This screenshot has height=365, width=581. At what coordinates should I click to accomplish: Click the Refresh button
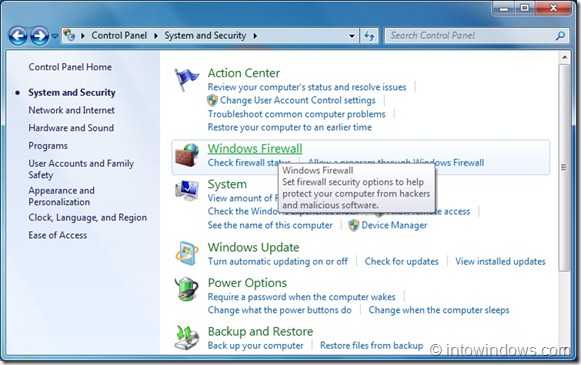click(369, 36)
